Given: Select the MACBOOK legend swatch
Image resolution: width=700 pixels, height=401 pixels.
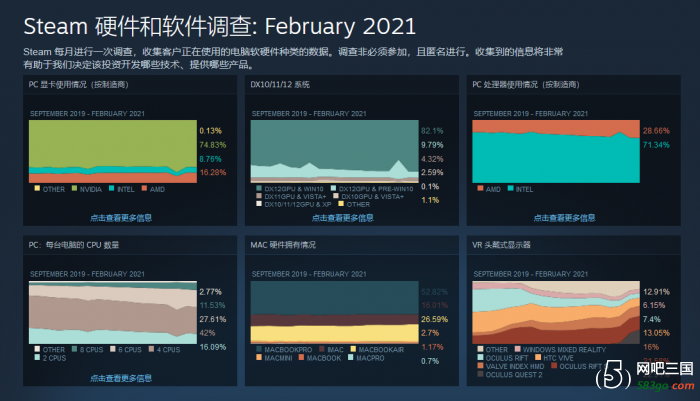Looking at the screenshot, I should (x=301, y=357).
